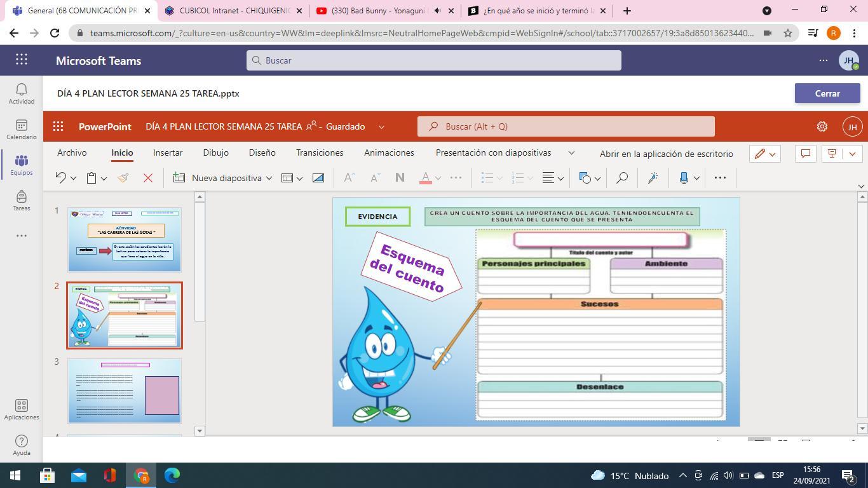Image resolution: width=868 pixels, height=488 pixels.
Task: Expand more ribbon tabs chevron
Action: point(571,153)
